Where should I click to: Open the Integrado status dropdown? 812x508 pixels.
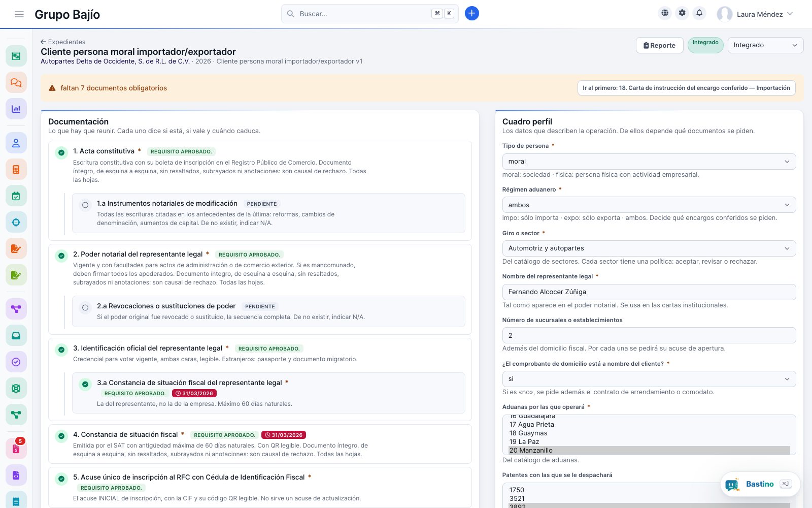coord(765,45)
